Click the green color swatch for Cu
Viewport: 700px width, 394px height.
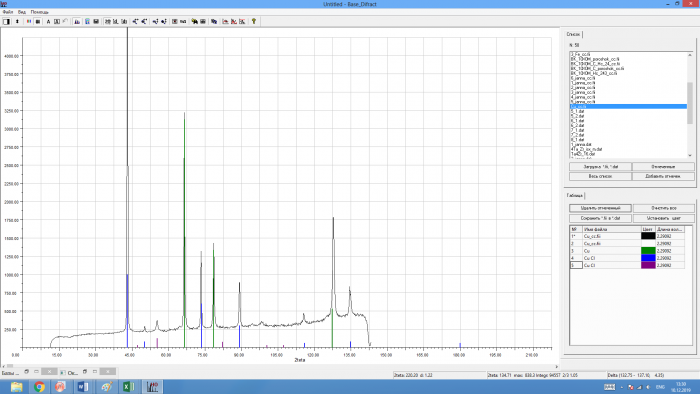(648, 251)
